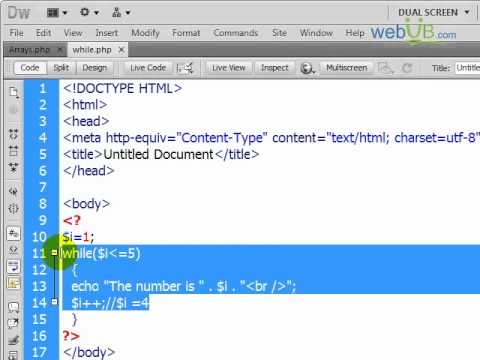Open the Window menu
This screenshot has width=480, height=360.
click(316, 33)
